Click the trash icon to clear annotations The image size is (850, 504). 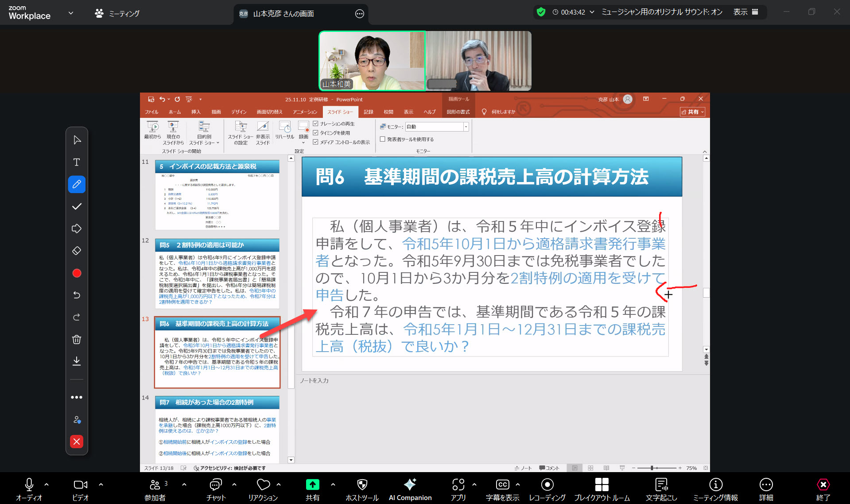(77, 340)
